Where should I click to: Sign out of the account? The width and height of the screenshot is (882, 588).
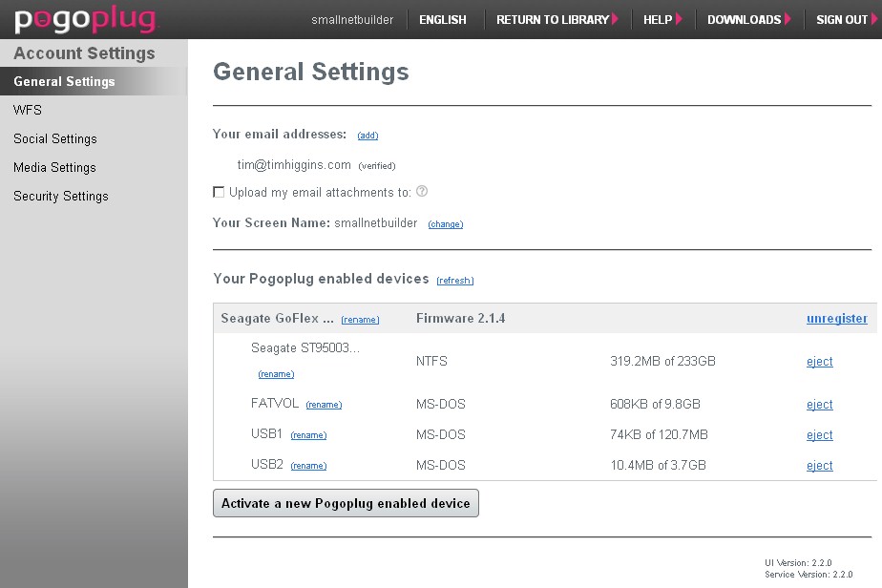coord(846,20)
